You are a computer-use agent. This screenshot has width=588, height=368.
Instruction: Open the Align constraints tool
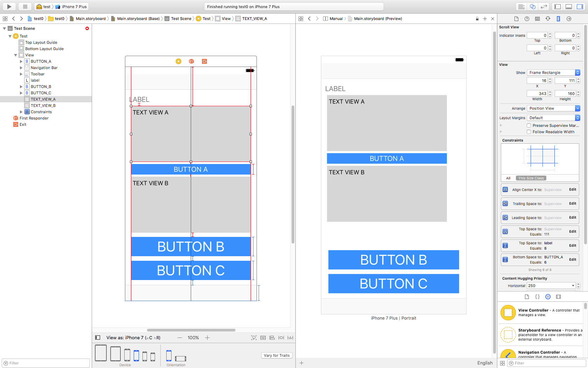click(272, 338)
